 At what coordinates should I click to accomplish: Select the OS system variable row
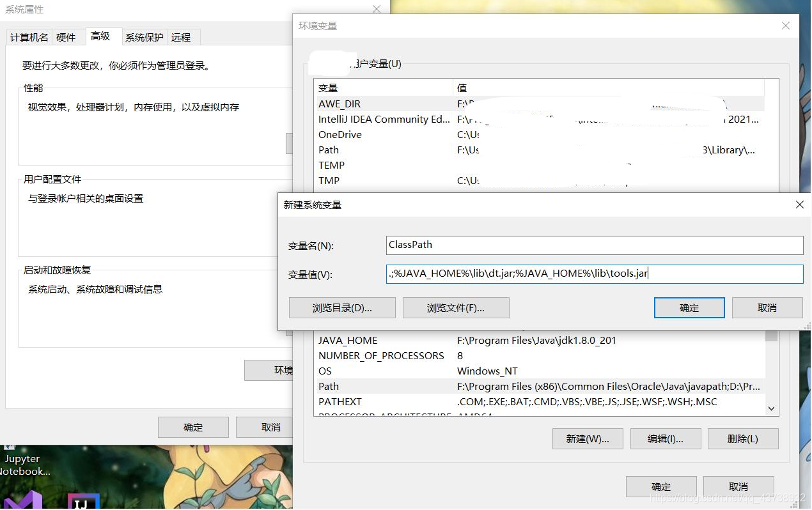click(540, 371)
